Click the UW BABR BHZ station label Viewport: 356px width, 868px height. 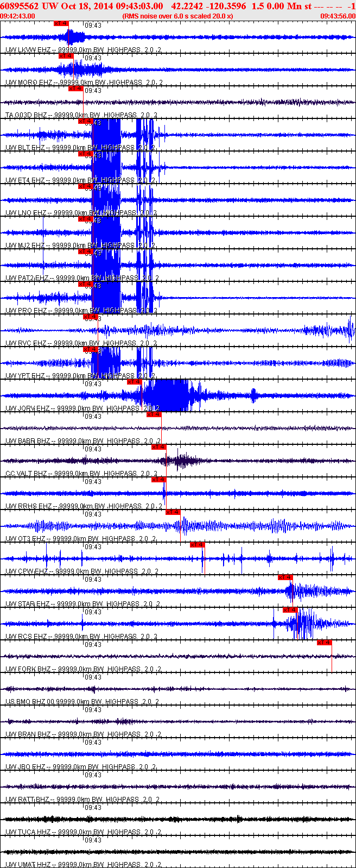28,441
